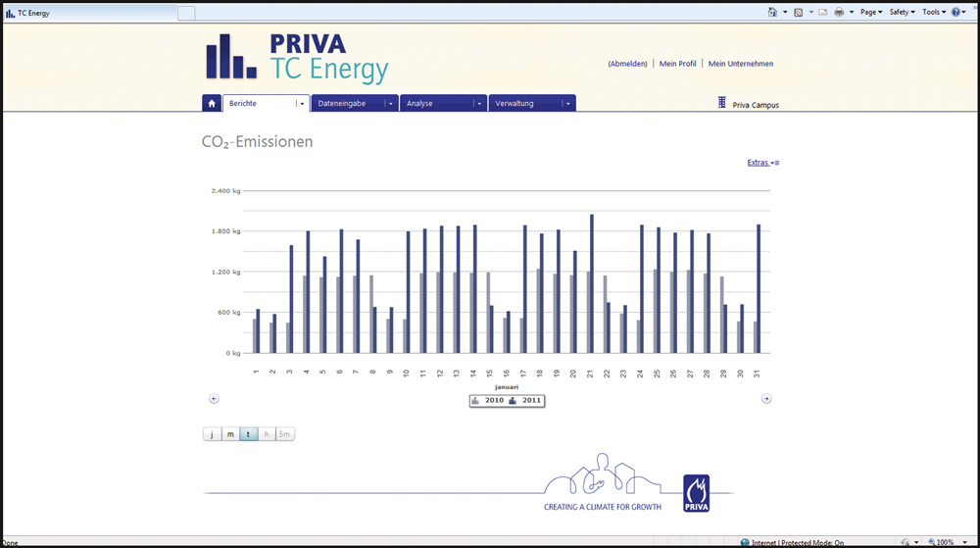Go to the home tab icon
The image size is (980, 548).
[212, 103]
